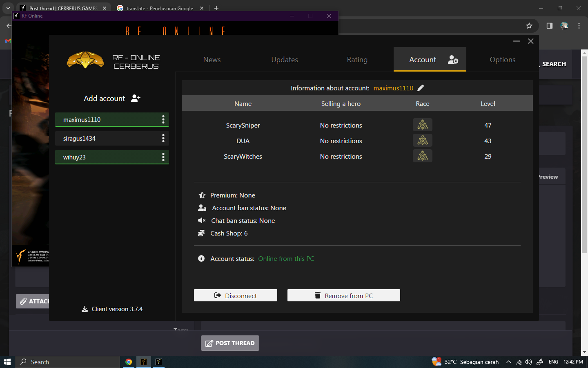This screenshot has height=368, width=588.
Task: Switch to translate Google search browser tab
Action: click(160, 8)
